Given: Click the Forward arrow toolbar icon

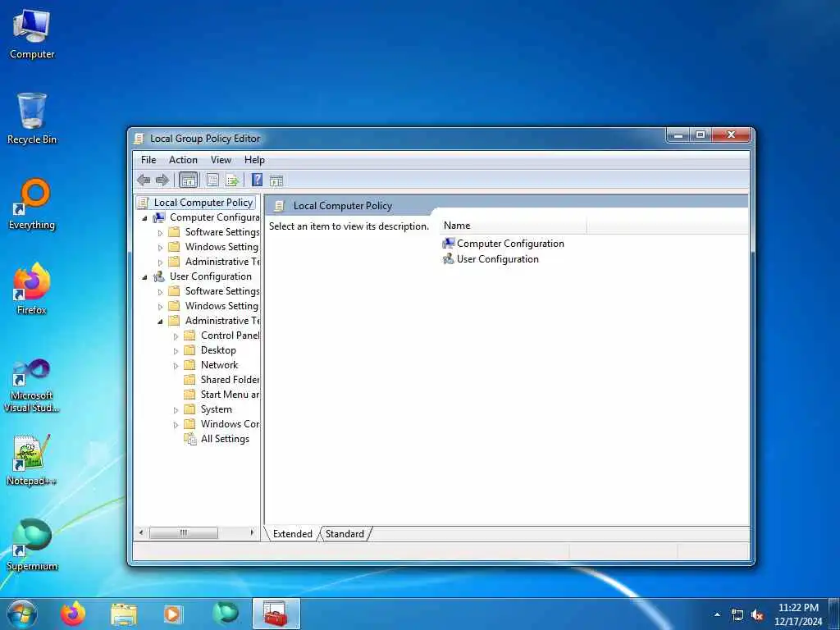Looking at the screenshot, I should pyautogui.click(x=162, y=180).
